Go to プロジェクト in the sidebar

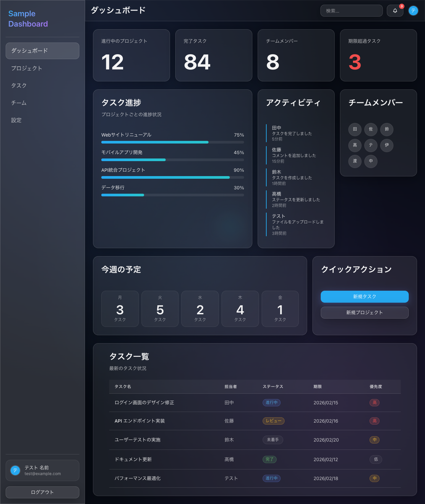(42, 68)
